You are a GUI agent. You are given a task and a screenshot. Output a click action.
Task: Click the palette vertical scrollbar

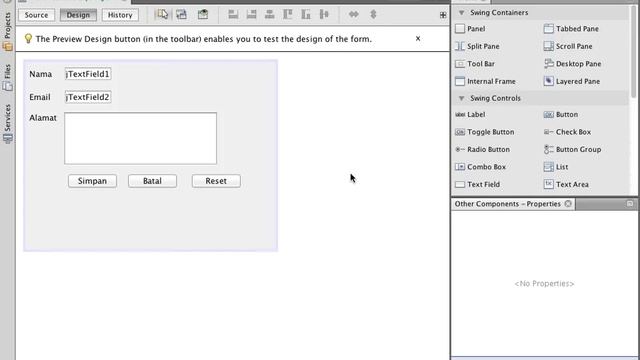(634, 53)
